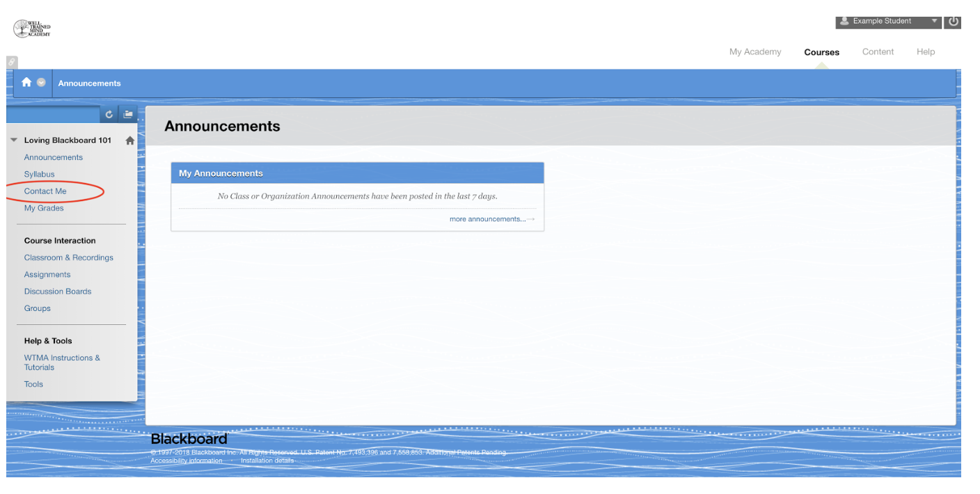The image size is (980, 494).
Task: Click the folder icon above course menu
Action: [x=128, y=115]
